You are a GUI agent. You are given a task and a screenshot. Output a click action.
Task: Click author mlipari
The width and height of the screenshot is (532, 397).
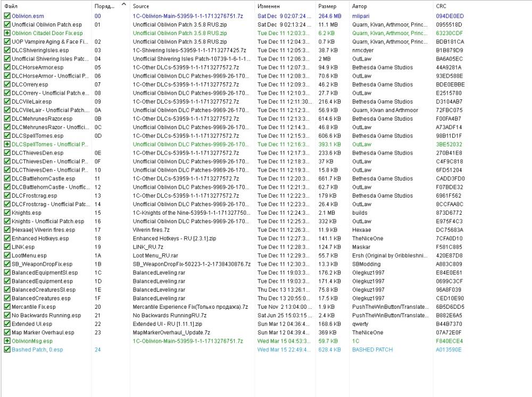361,16
